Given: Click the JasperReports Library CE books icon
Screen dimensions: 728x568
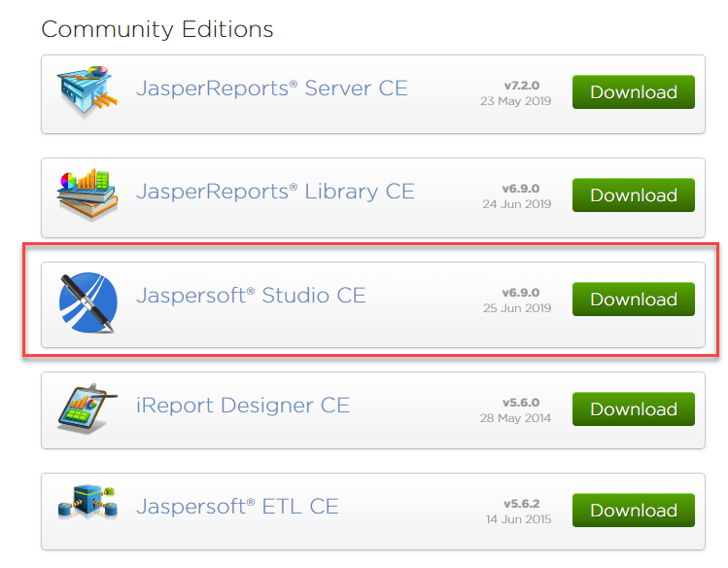Looking at the screenshot, I should [x=87, y=195].
